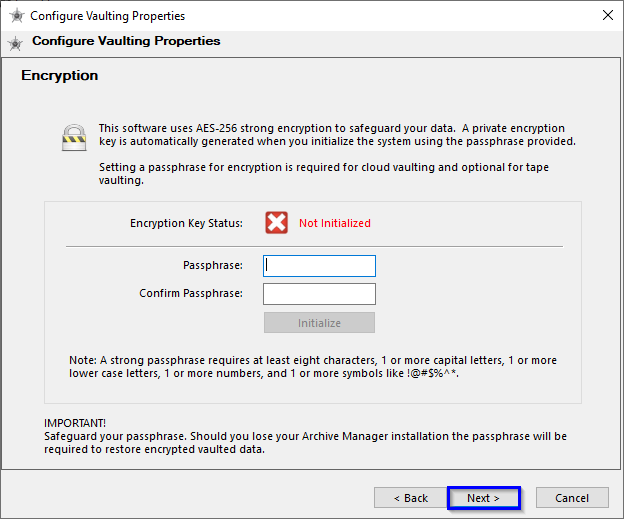This screenshot has width=625, height=520.
Task: Cancel the vaulting configuration wizard
Action: [x=572, y=498]
